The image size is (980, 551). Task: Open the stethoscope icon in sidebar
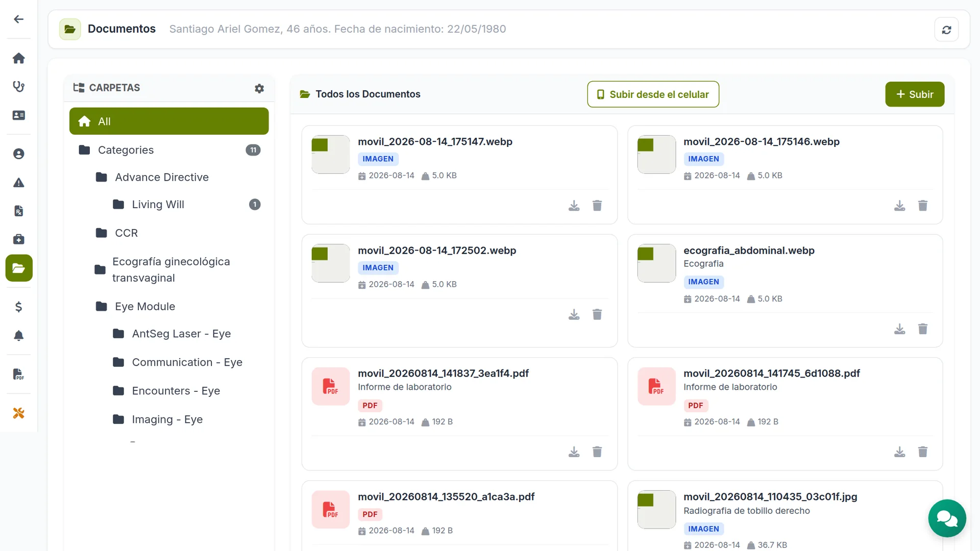coord(19,87)
